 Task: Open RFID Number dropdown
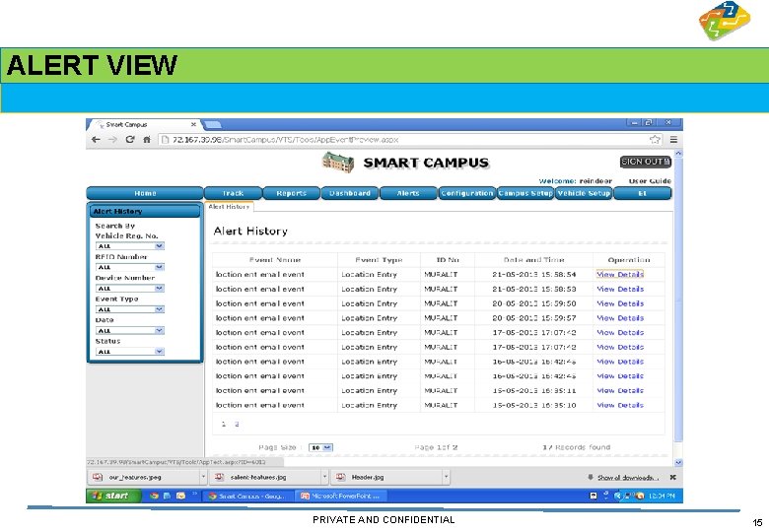pyautogui.click(x=129, y=267)
